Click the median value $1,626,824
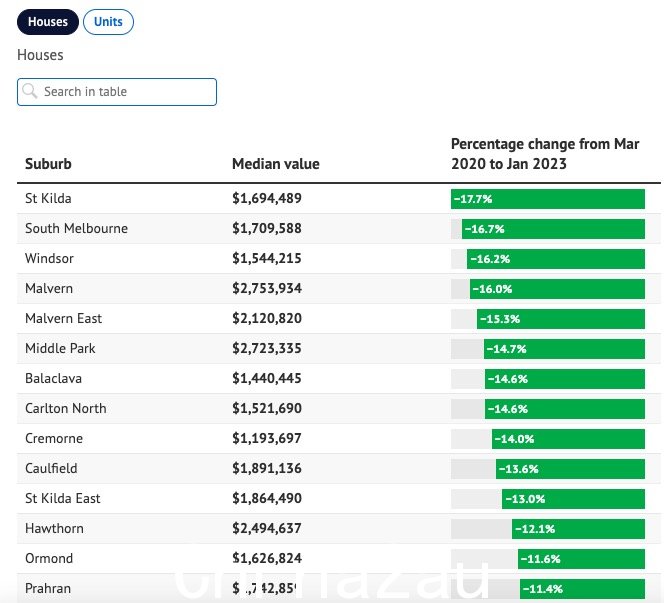Screen dimensions: 664x603 [267, 559]
